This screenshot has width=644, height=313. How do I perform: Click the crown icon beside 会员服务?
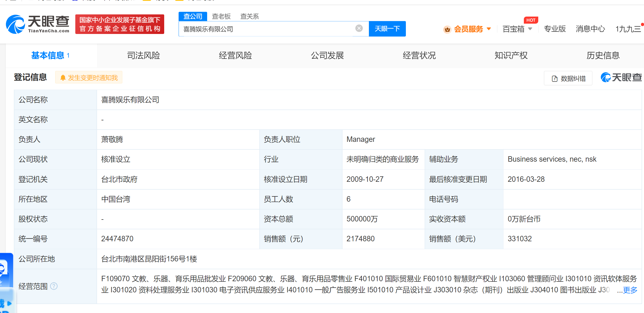click(x=447, y=29)
